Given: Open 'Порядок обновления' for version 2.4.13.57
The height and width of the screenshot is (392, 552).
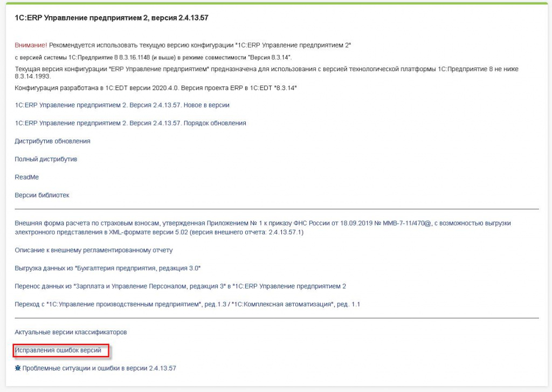Looking at the screenshot, I should click(131, 123).
